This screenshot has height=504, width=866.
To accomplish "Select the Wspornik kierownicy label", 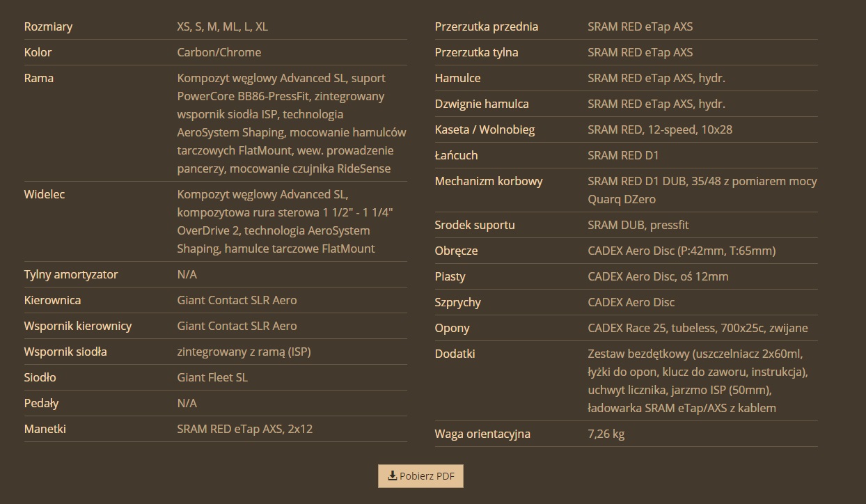I will (78, 326).
